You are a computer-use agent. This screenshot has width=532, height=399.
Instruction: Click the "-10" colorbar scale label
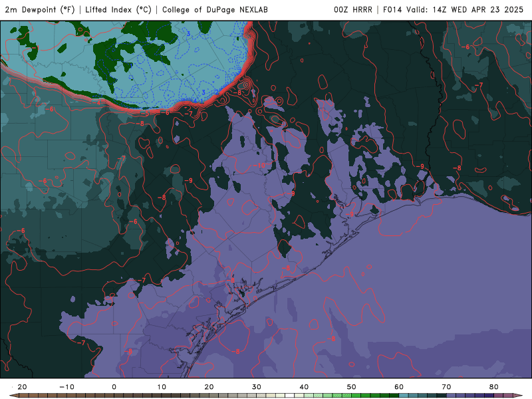66,387
